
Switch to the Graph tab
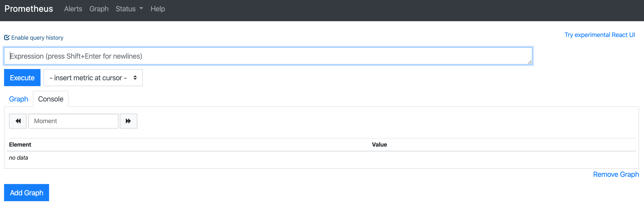(18, 99)
